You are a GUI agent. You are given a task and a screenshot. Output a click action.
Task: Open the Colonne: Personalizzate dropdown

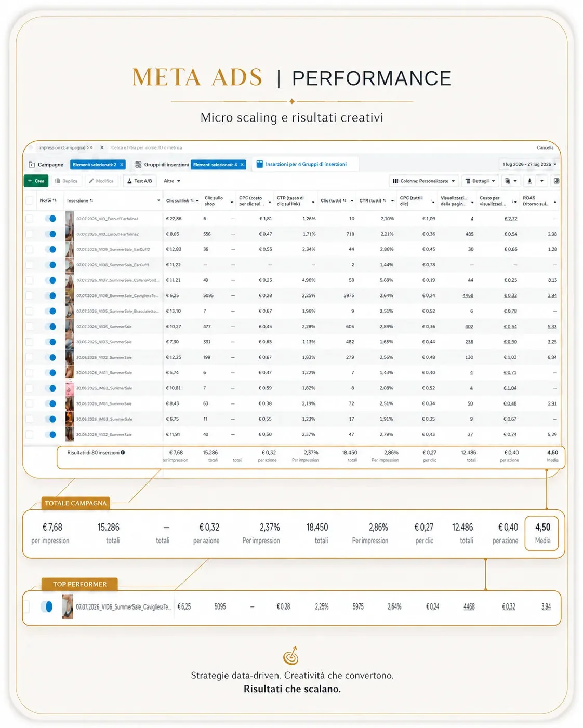tap(423, 181)
